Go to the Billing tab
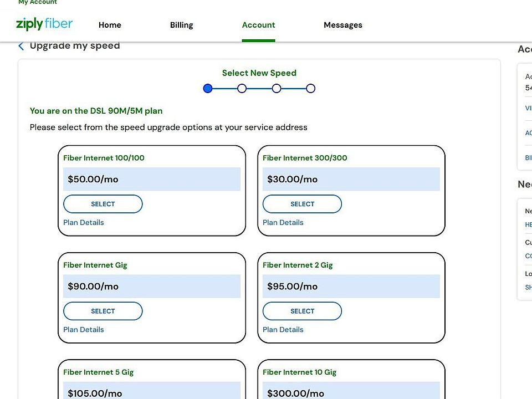Screen dimensions: 532x399 [x=181, y=25]
